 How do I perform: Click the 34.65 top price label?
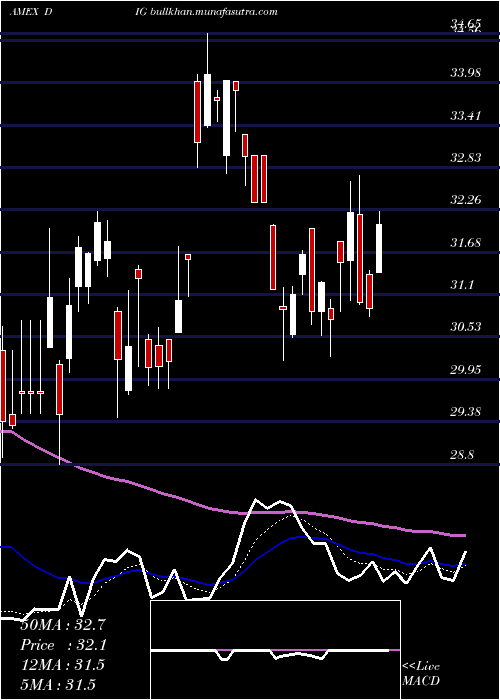point(466,23)
